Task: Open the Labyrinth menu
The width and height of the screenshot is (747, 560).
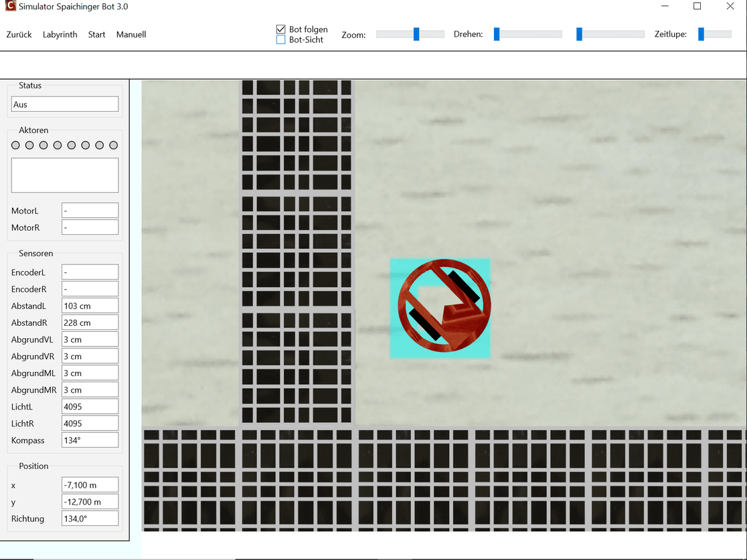Action: tap(60, 35)
